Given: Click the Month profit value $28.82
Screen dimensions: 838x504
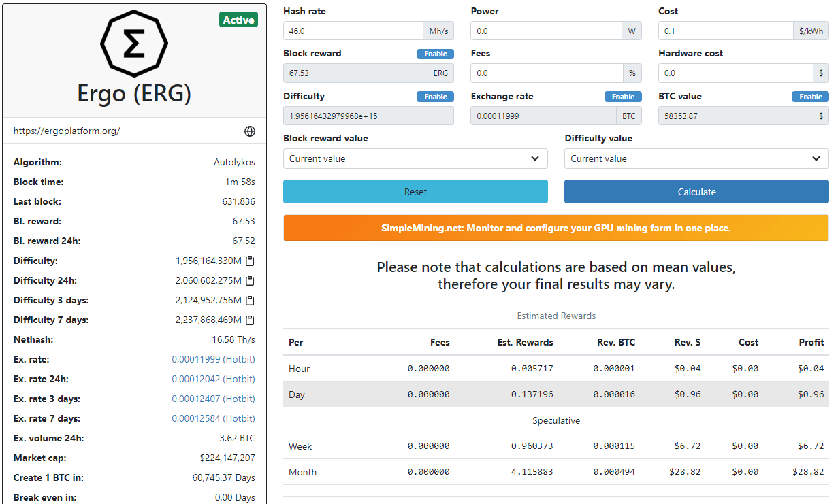Looking at the screenshot, I should (x=808, y=472).
